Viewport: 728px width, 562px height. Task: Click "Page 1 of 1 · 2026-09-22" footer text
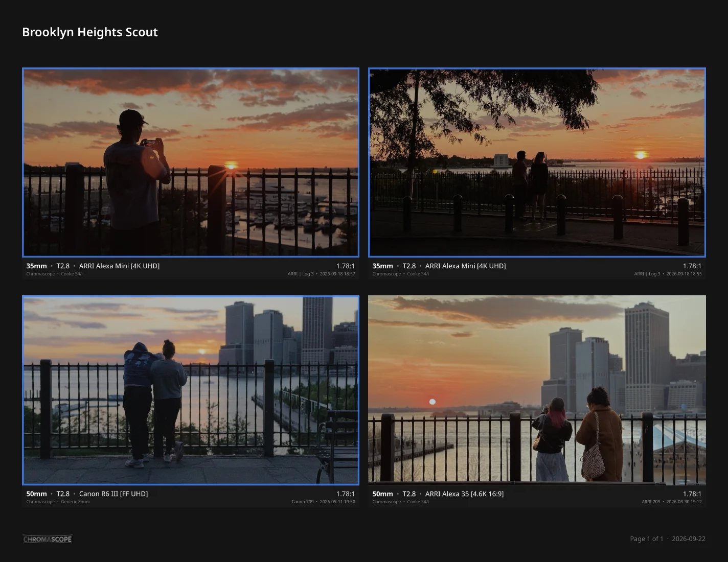click(x=668, y=539)
